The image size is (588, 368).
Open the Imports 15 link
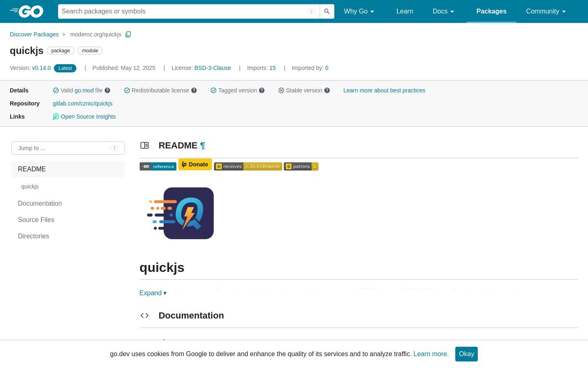[272, 68]
